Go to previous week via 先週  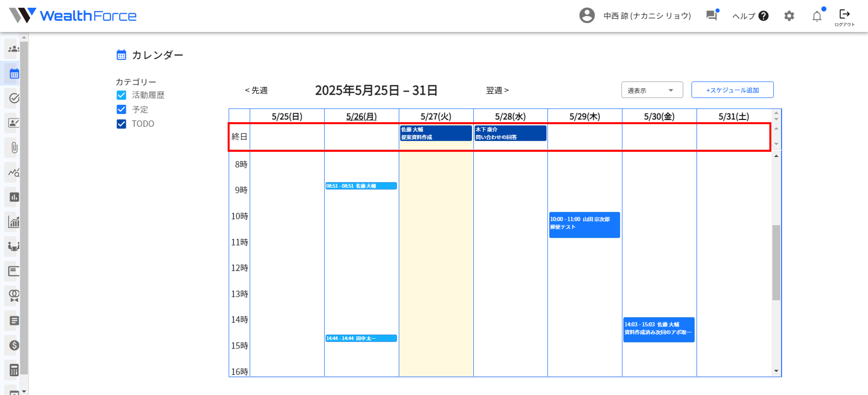256,90
